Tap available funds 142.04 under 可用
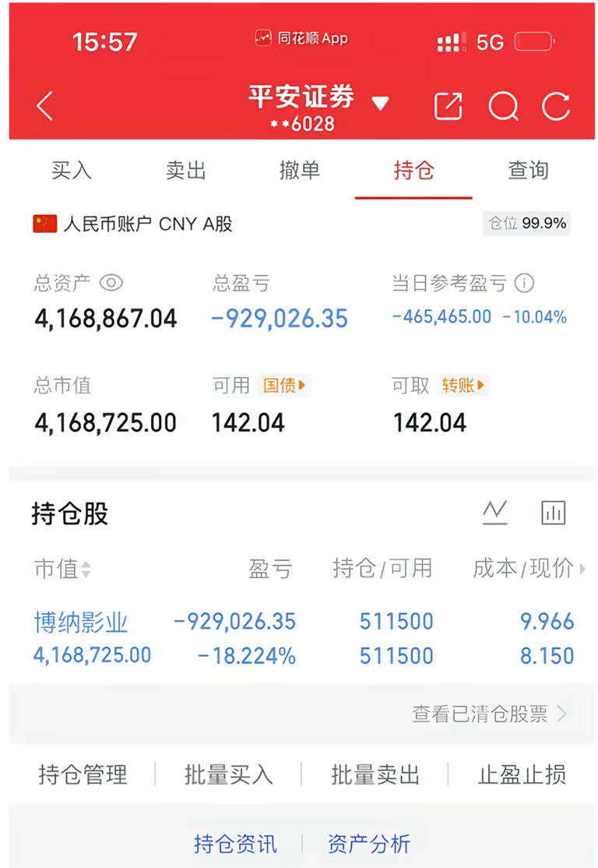 pos(248,423)
